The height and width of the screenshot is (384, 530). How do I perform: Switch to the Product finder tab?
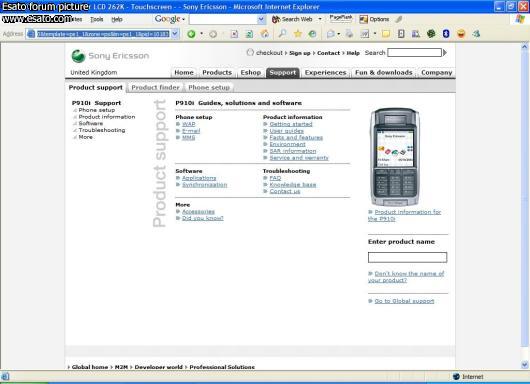point(155,88)
